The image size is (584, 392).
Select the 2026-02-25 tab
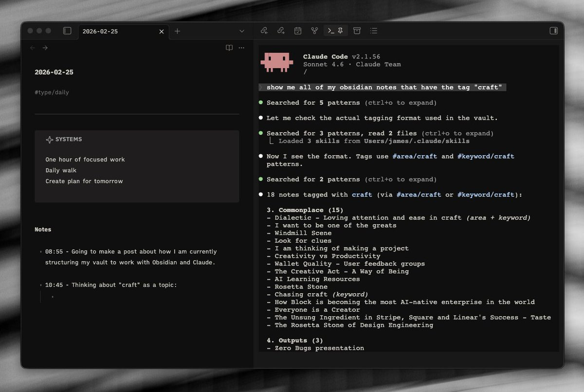123,31
